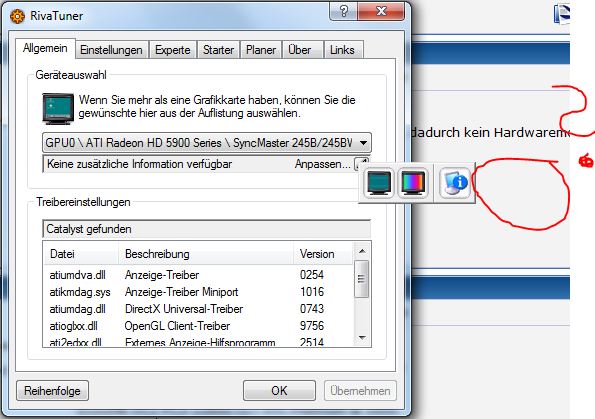
Task: Open the GPU0 ATI Radeon device dropdown
Action: (x=207, y=143)
